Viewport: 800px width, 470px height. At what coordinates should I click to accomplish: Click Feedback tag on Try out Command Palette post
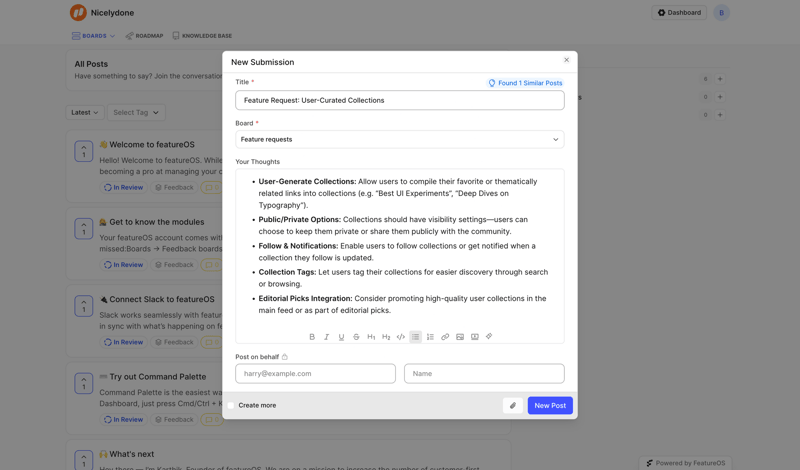pos(174,419)
